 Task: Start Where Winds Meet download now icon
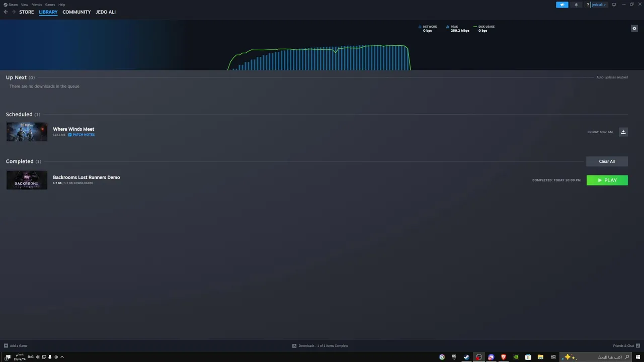tap(623, 132)
